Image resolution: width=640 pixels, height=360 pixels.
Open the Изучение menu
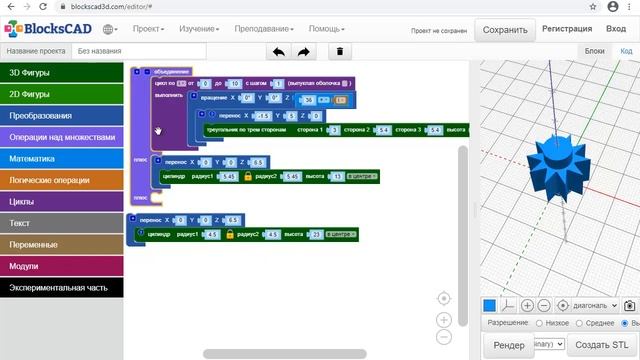point(199,29)
